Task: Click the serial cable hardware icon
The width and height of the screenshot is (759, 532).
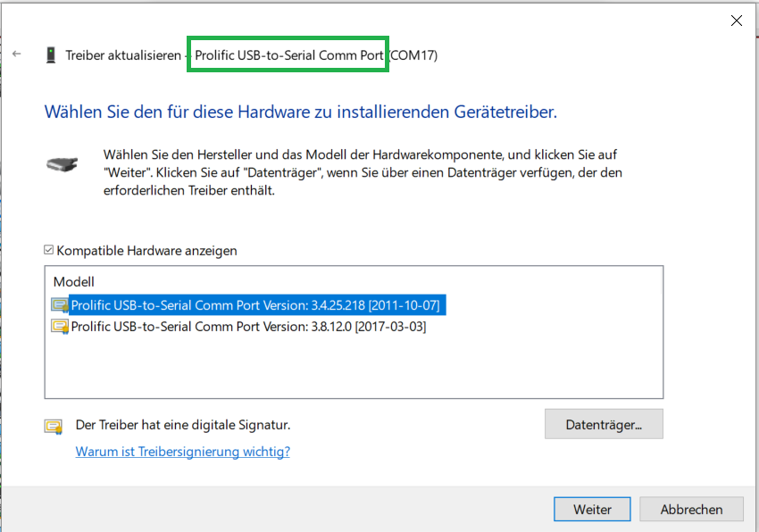Action: (62, 164)
